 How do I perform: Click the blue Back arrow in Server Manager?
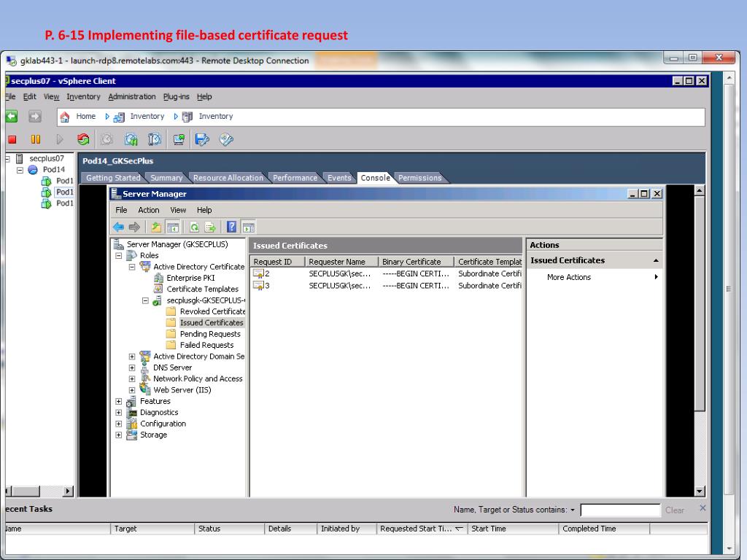tap(119, 227)
